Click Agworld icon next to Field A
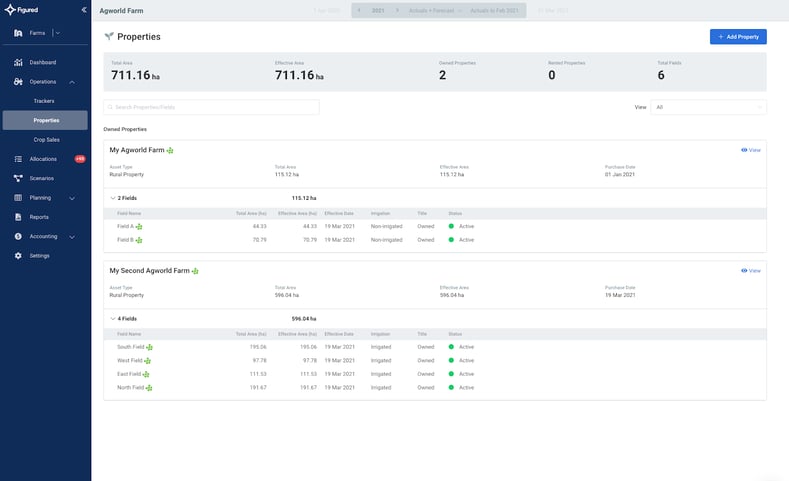The height and width of the screenshot is (481, 789). tap(139, 227)
